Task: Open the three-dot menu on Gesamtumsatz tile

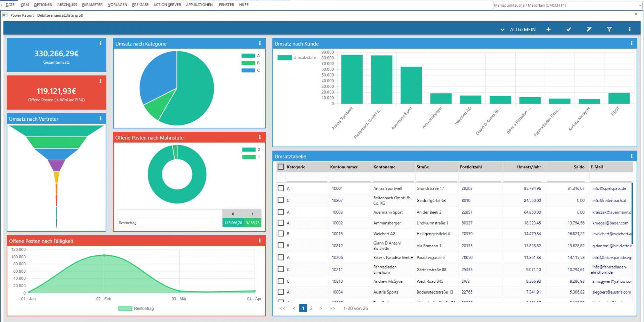Action: coord(100,43)
